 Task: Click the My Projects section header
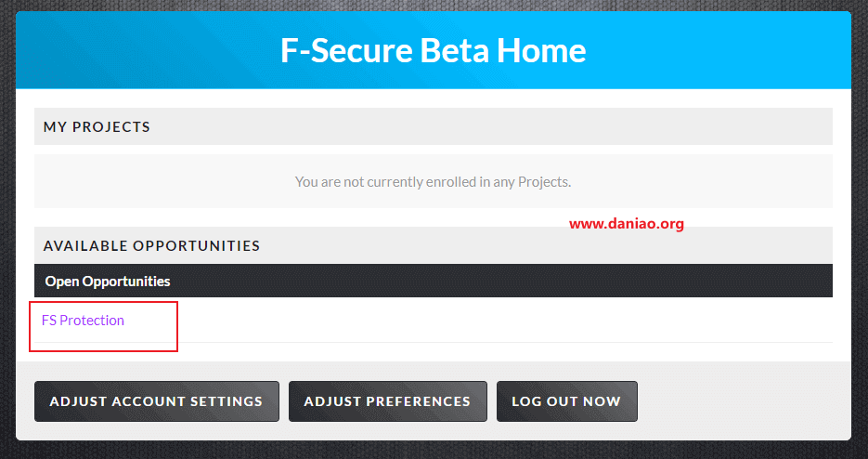point(434,126)
